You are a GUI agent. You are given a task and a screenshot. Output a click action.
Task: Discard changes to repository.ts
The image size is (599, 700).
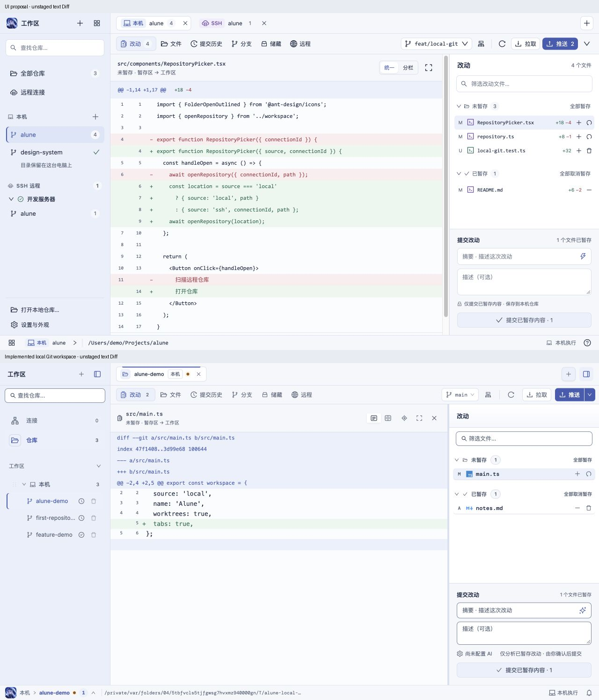pyautogui.click(x=589, y=137)
